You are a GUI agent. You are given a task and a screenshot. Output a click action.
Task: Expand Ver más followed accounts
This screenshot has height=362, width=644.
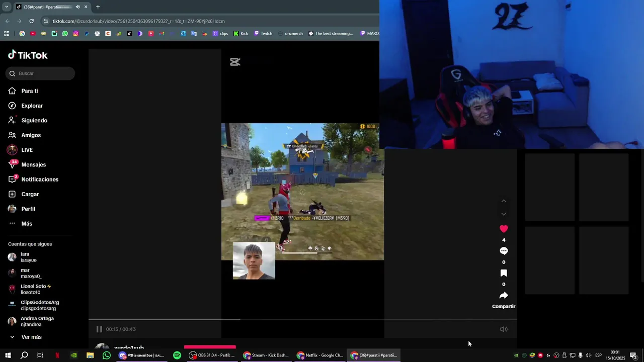[x=25, y=337]
